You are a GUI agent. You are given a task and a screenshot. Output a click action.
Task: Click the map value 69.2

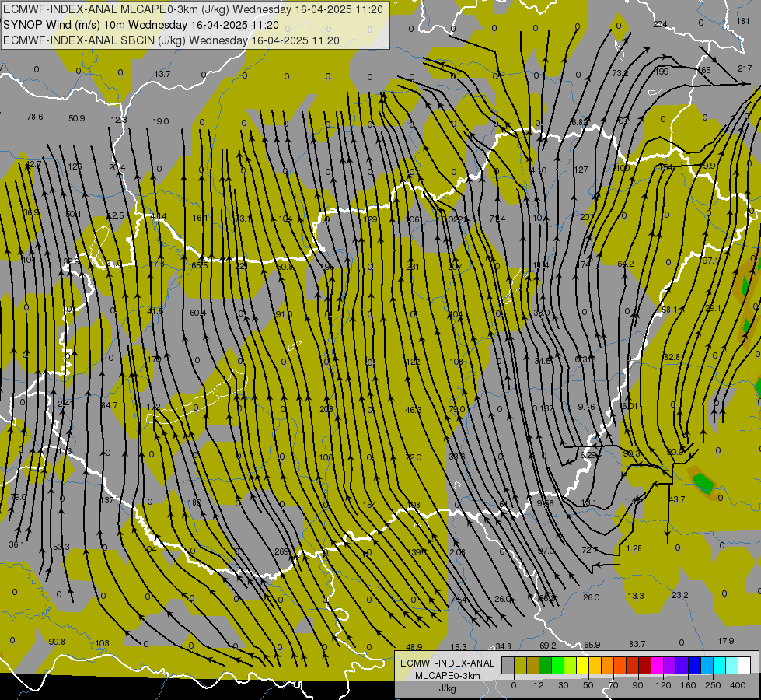click(548, 646)
